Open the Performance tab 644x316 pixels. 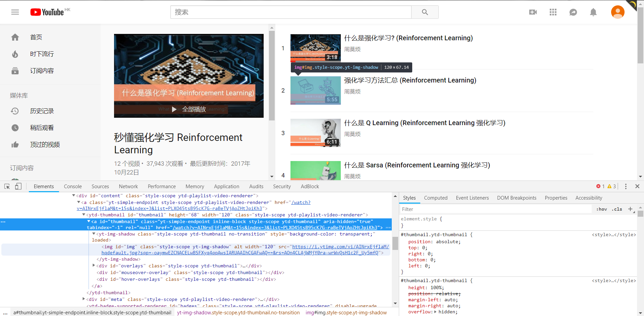click(162, 187)
